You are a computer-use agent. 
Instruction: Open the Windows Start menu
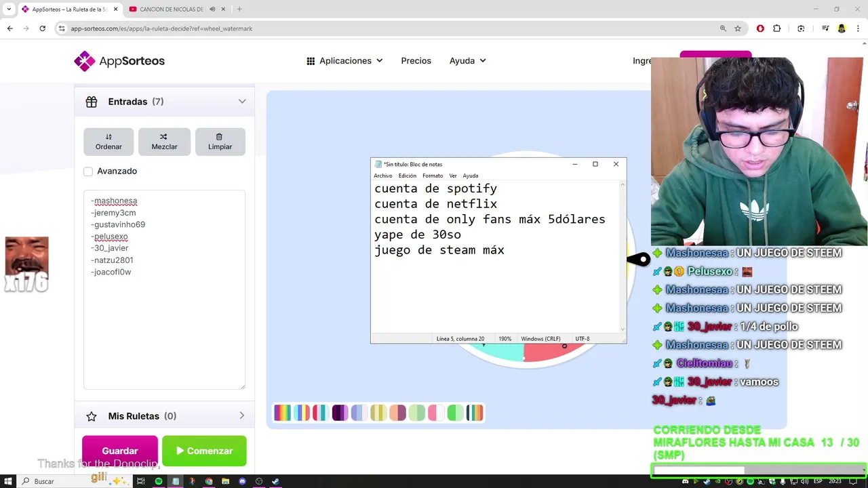coord(9,481)
